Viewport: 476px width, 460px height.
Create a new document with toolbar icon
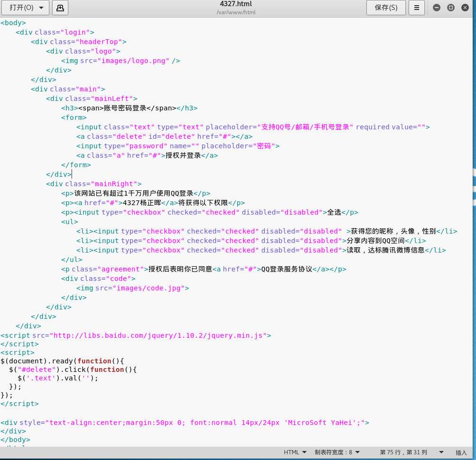[x=60, y=8]
